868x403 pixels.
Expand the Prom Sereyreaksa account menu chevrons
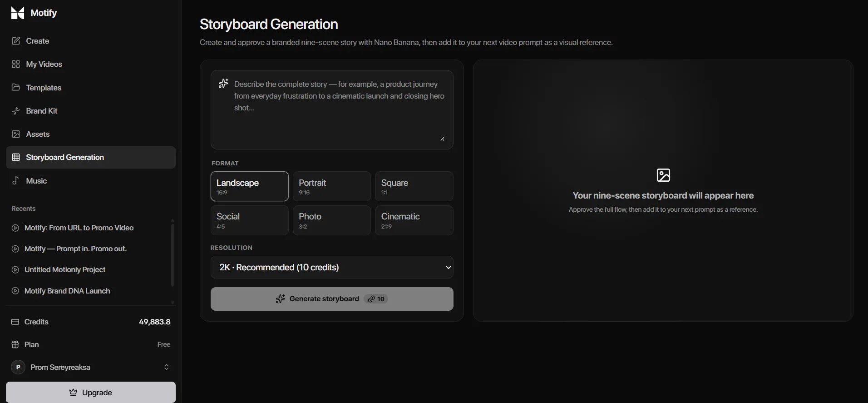(167, 367)
